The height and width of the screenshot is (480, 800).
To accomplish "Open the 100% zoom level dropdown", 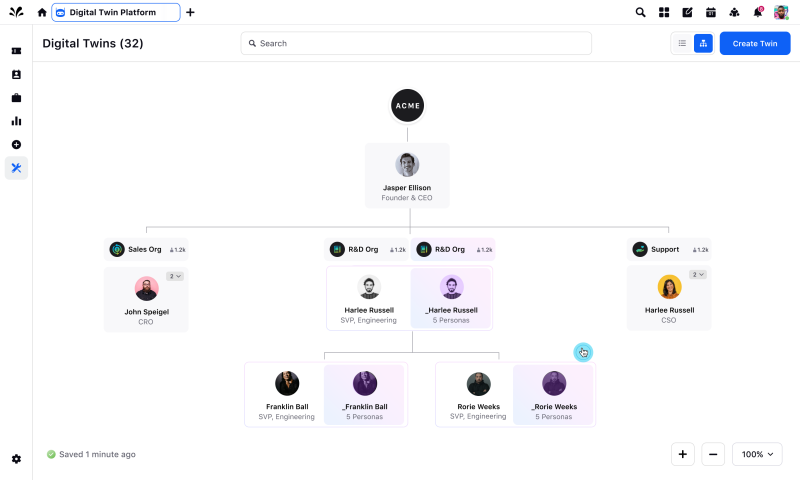I will point(757,454).
